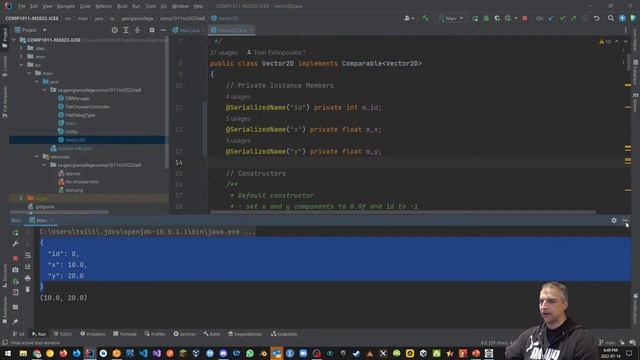Image resolution: width=640 pixels, height=360 pixels.
Task: Open Project panel gear options
Action: [152, 30]
